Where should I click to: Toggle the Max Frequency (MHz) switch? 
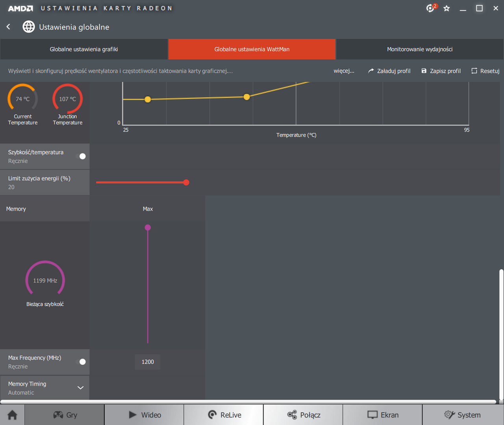coord(81,362)
